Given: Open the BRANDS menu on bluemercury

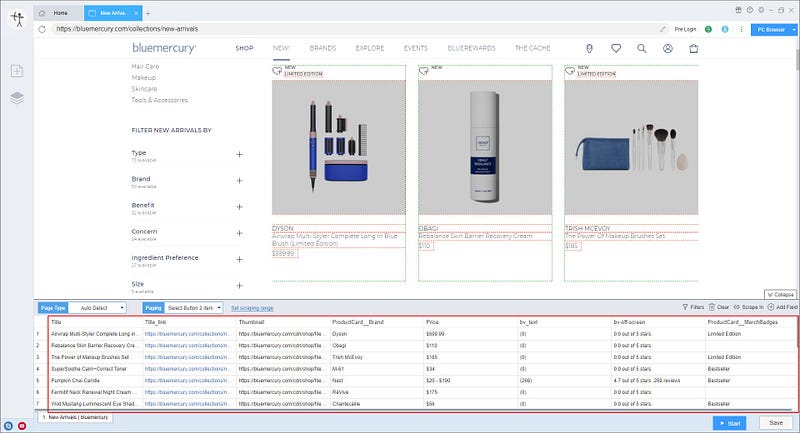Looking at the screenshot, I should pyautogui.click(x=322, y=47).
